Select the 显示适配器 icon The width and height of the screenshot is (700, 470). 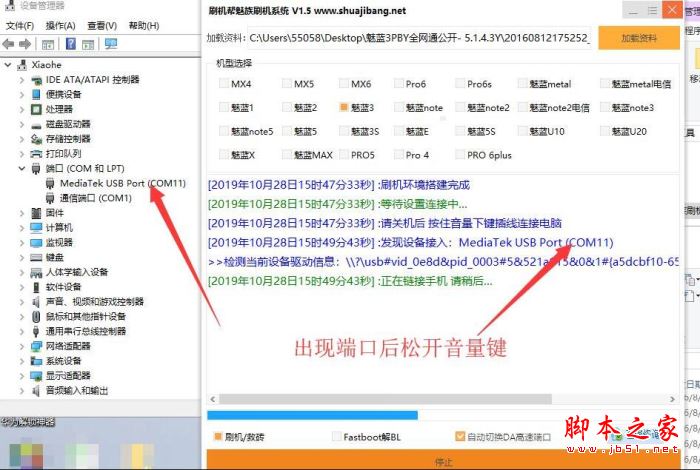37,376
